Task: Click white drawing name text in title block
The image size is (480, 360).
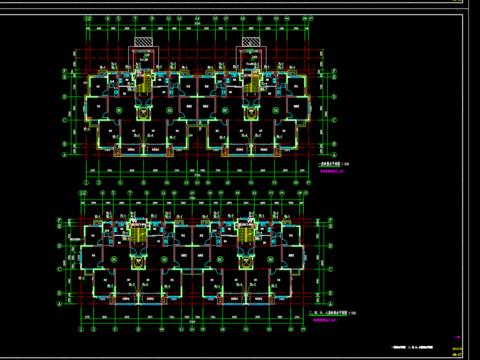Action: (412, 347)
